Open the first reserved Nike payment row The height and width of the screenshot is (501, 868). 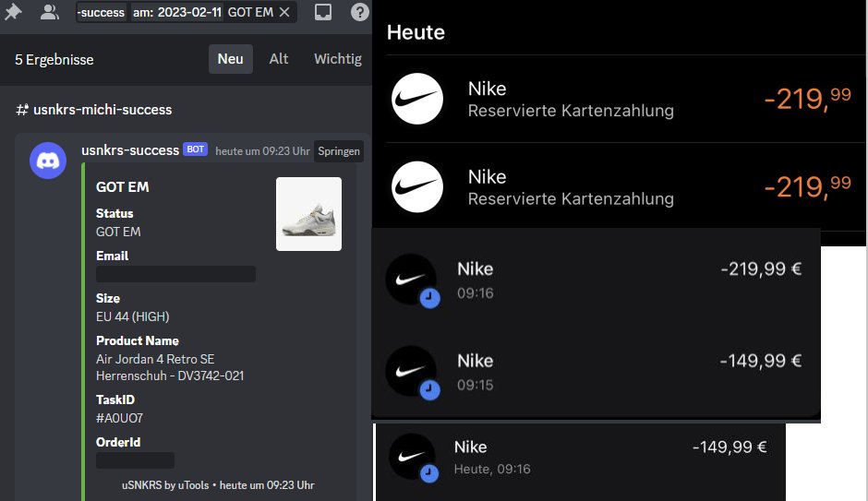pos(626,99)
